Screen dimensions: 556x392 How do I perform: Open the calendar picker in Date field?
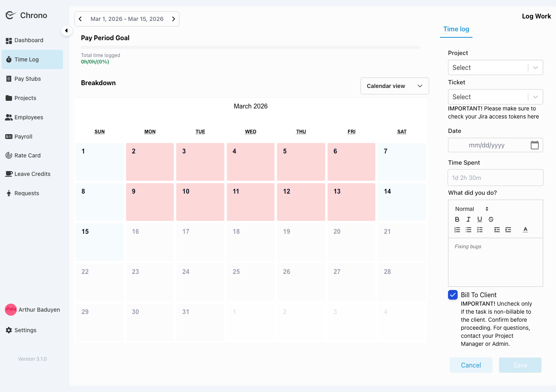pyautogui.click(x=534, y=145)
